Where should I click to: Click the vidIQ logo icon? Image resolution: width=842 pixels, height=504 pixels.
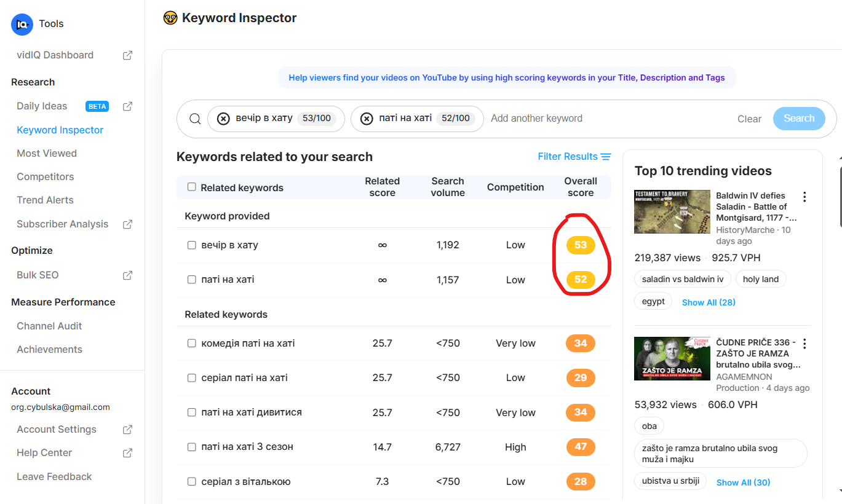pos(22,24)
